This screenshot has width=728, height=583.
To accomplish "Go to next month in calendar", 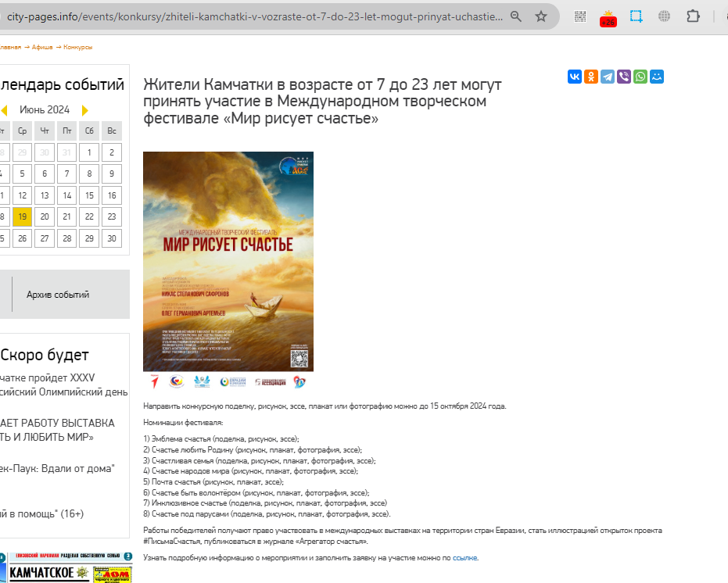I will pyautogui.click(x=84, y=110).
